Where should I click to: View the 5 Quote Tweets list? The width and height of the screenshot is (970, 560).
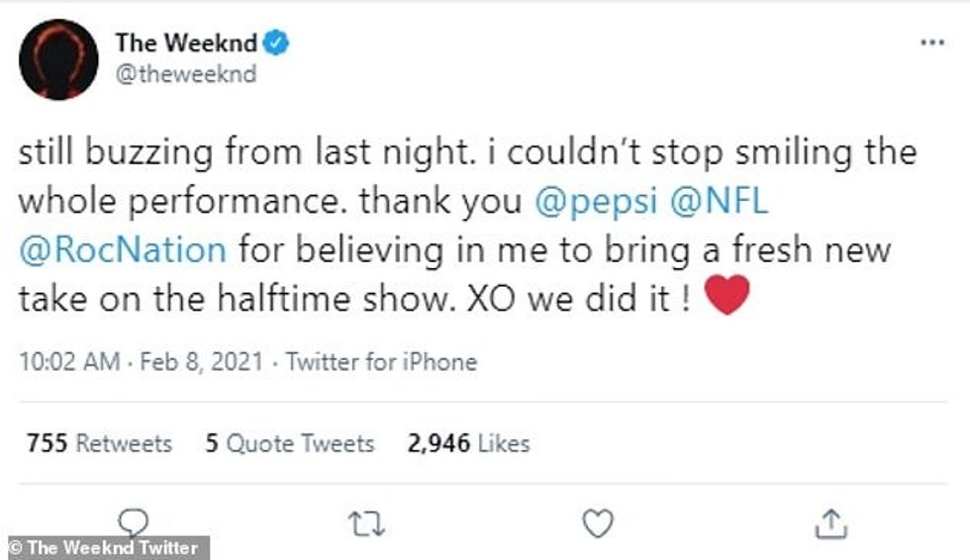click(289, 442)
